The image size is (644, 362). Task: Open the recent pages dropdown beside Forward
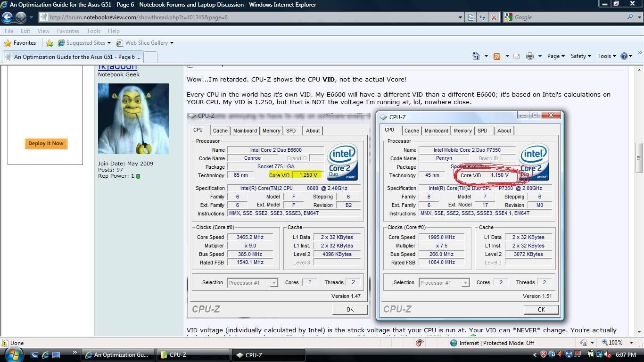click(x=31, y=17)
